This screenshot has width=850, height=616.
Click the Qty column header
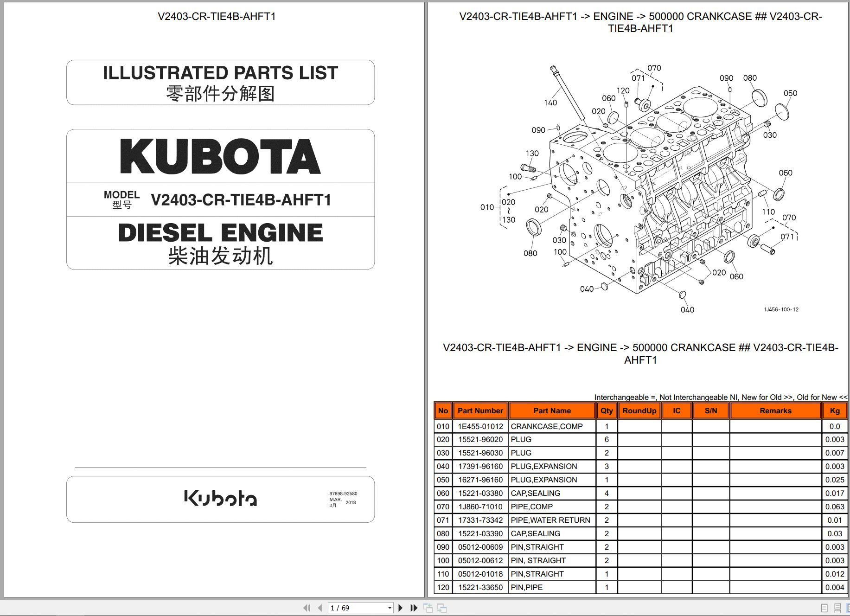pyautogui.click(x=607, y=411)
